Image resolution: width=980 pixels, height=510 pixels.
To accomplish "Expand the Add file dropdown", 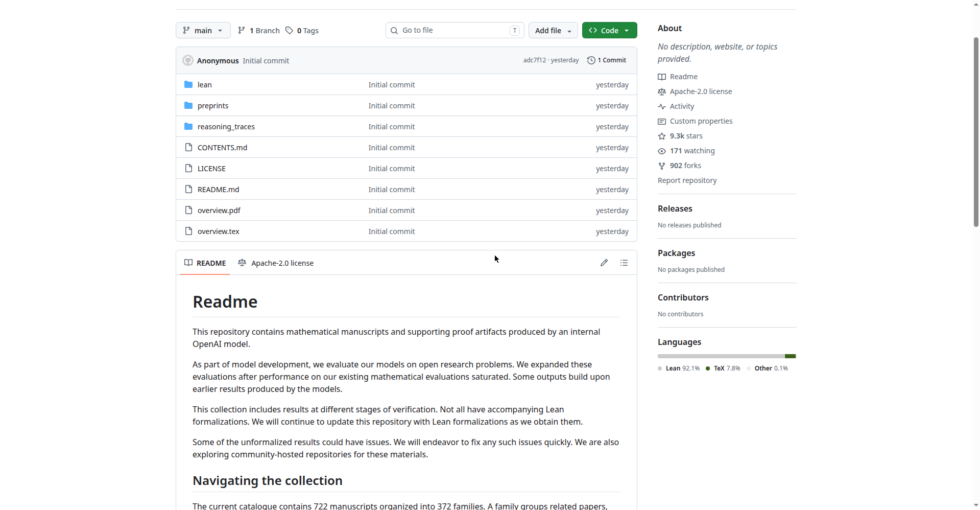I will click(553, 30).
